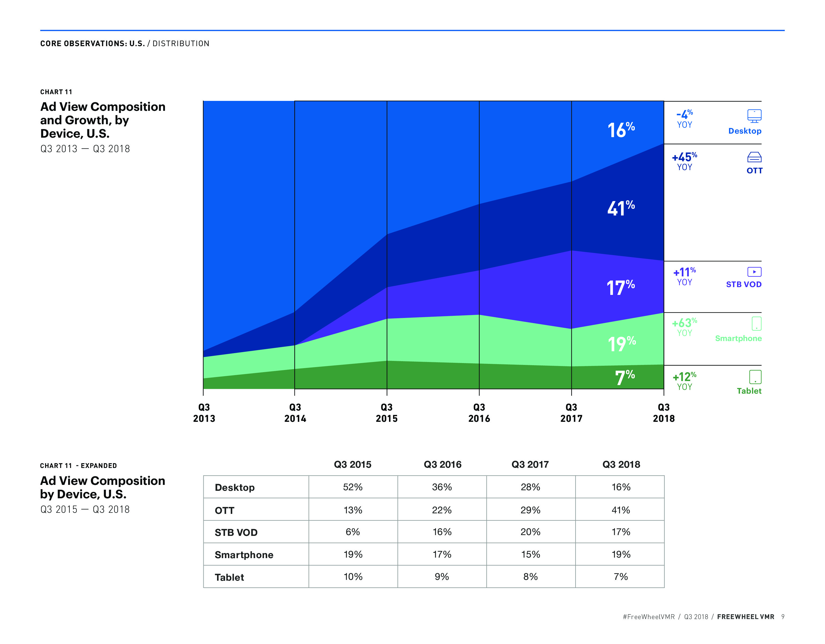Click the Q3 2018 table column header
Screen dimensions: 825x644
click(x=621, y=464)
